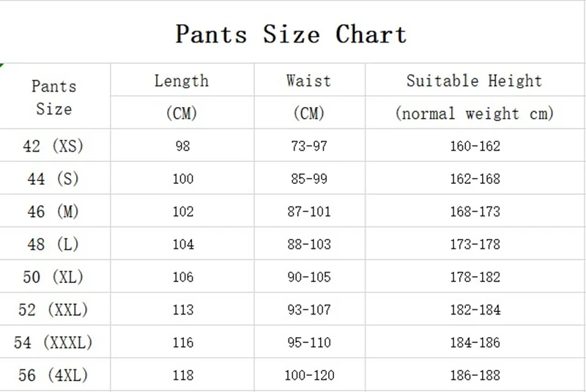586x392 pixels.
Task: Select the 54 (XXXL) size cell
Action: 54,342
